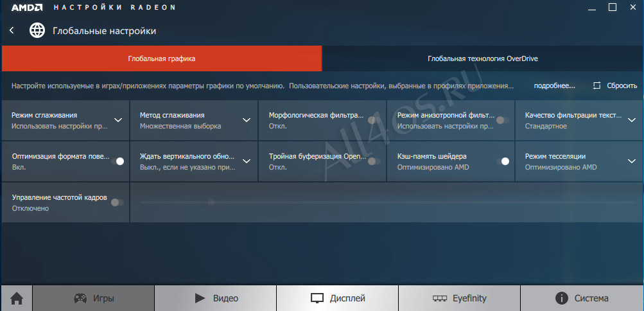
Task: Expand the Метод сглаживания dropdown
Action: point(247,120)
